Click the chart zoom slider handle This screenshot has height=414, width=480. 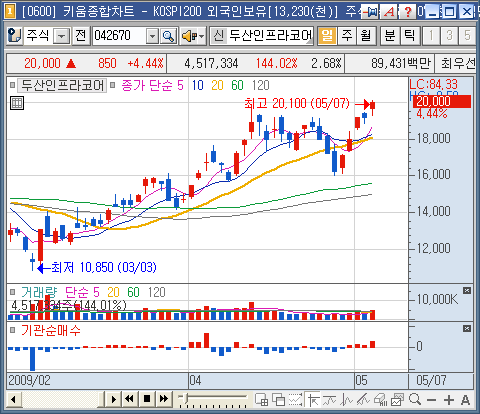click(x=187, y=397)
